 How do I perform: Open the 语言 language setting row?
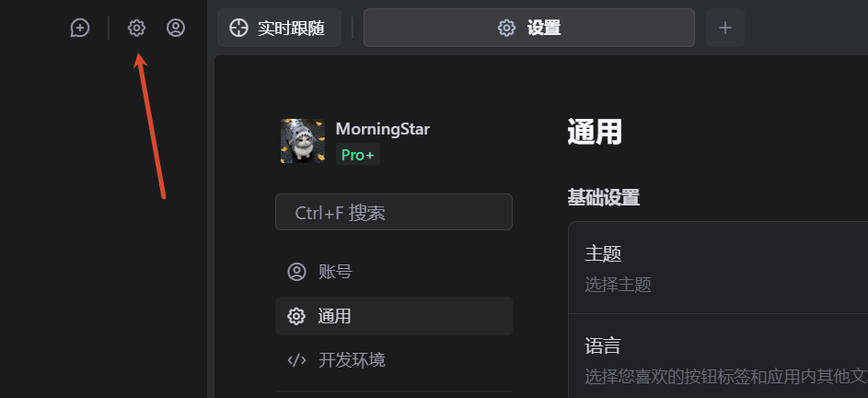pos(718,359)
